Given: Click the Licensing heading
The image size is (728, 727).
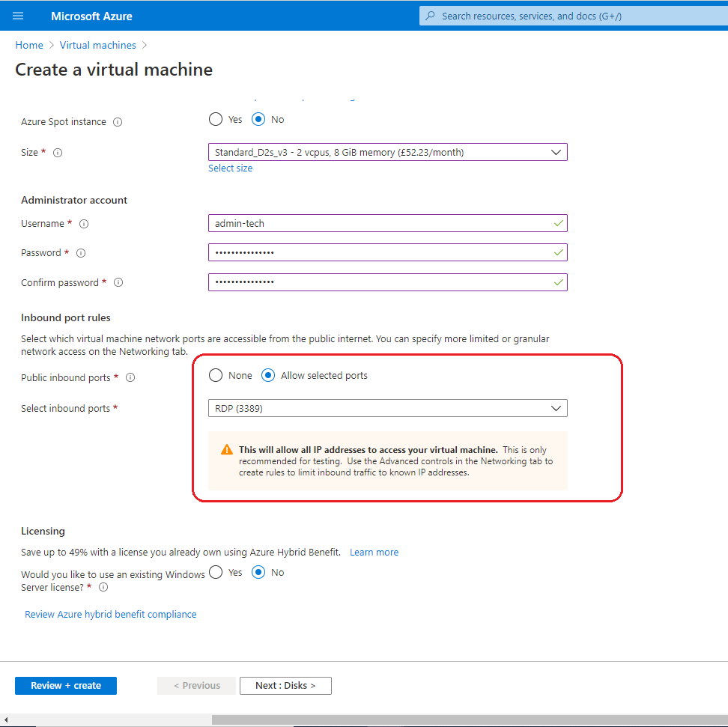Looking at the screenshot, I should tap(43, 531).
